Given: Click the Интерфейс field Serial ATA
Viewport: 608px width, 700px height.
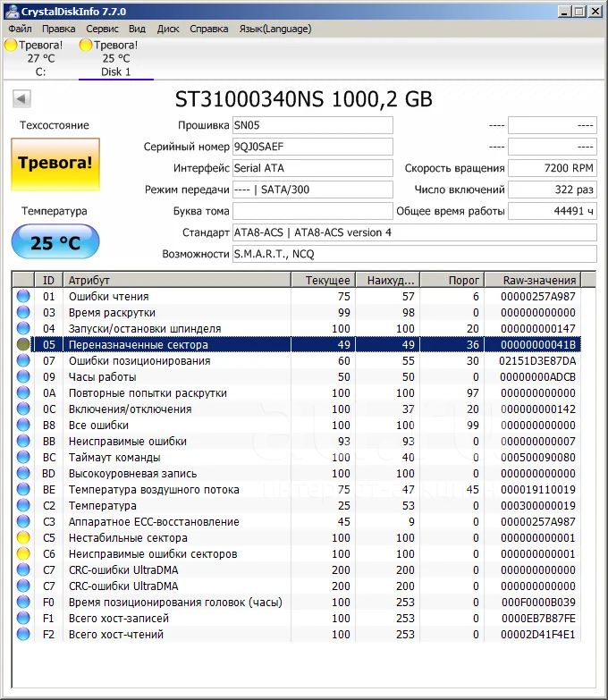Looking at the screenshot, I should tap(312, 168).
